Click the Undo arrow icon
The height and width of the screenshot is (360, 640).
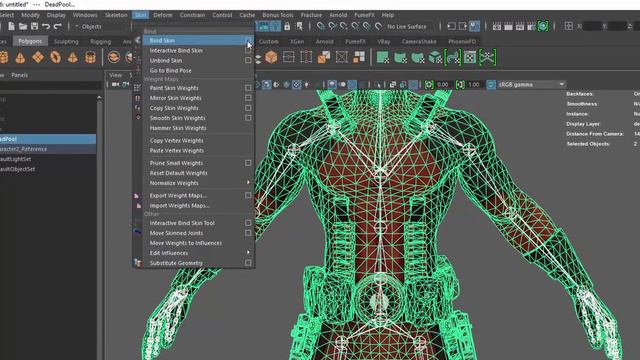pos(46,27)
